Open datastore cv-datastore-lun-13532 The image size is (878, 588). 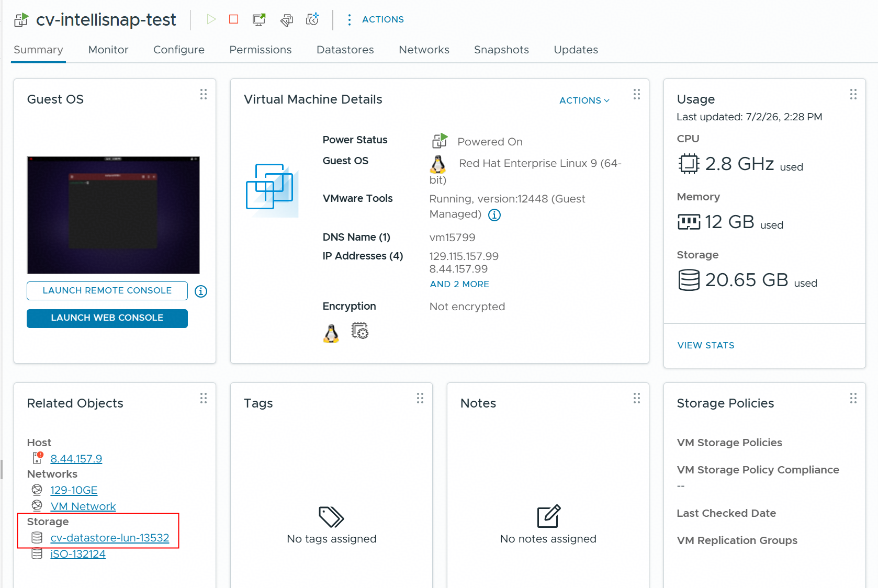[110, 538]
